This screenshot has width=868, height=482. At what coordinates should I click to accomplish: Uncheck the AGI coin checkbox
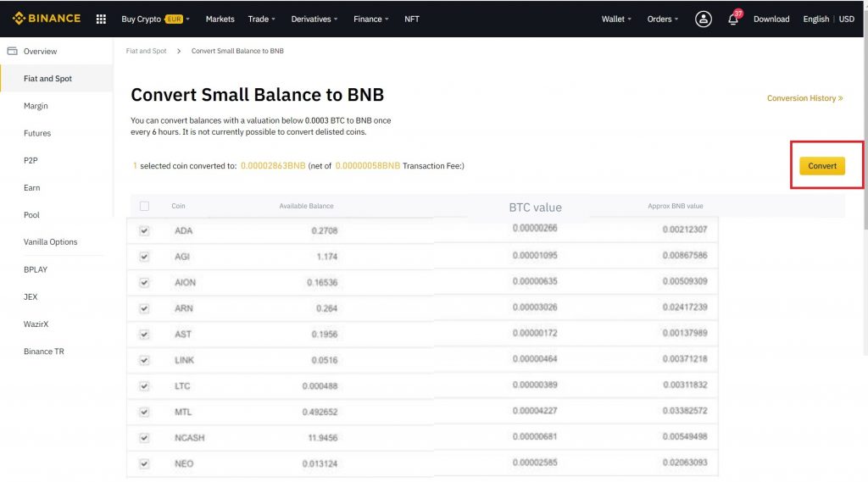pyautogui.click(x=144, y=257)
